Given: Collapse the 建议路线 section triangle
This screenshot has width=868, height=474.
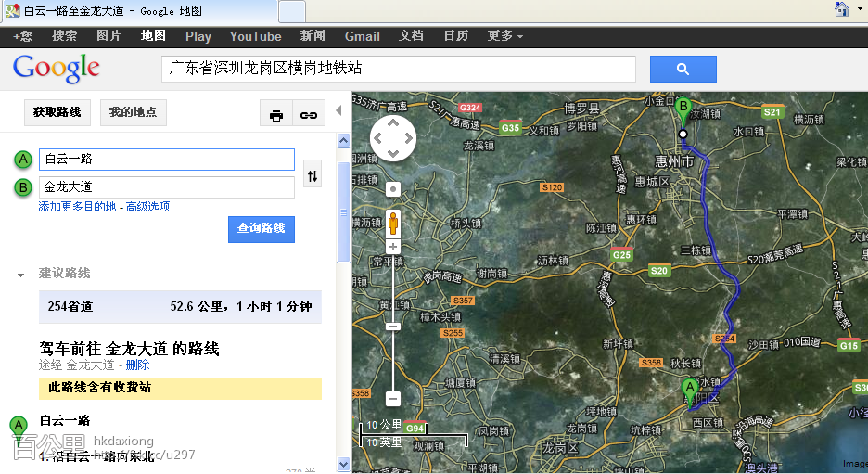Looking at the screenshot, I should pos(20,275).
